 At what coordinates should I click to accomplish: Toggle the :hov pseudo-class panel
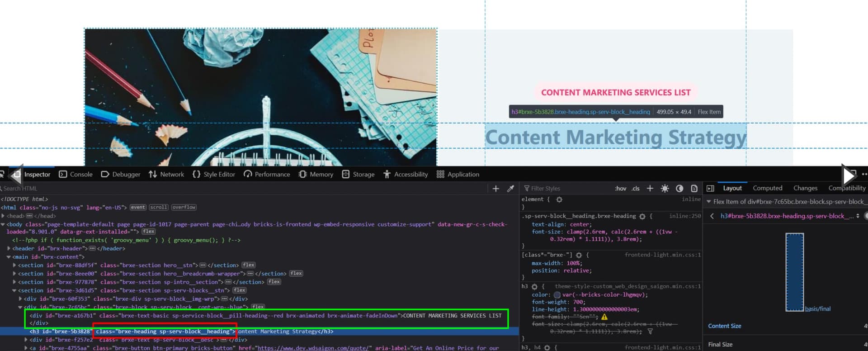coord(620,189)
